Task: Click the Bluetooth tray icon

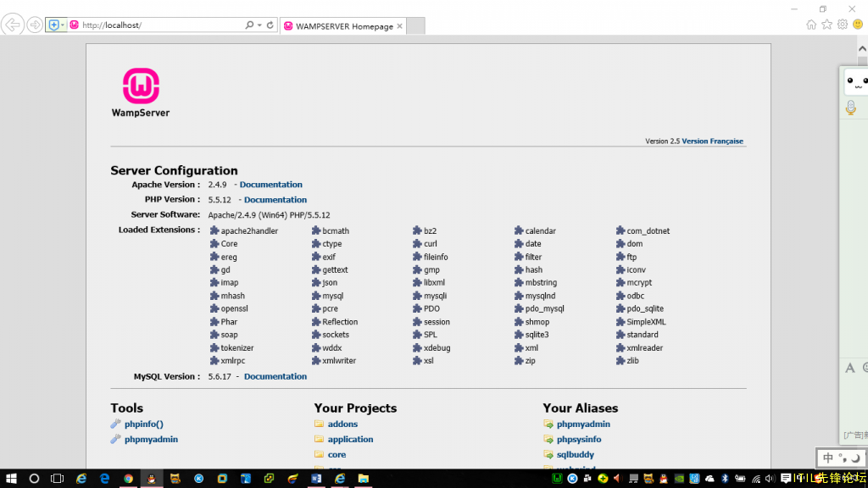Action: [725, 479]
